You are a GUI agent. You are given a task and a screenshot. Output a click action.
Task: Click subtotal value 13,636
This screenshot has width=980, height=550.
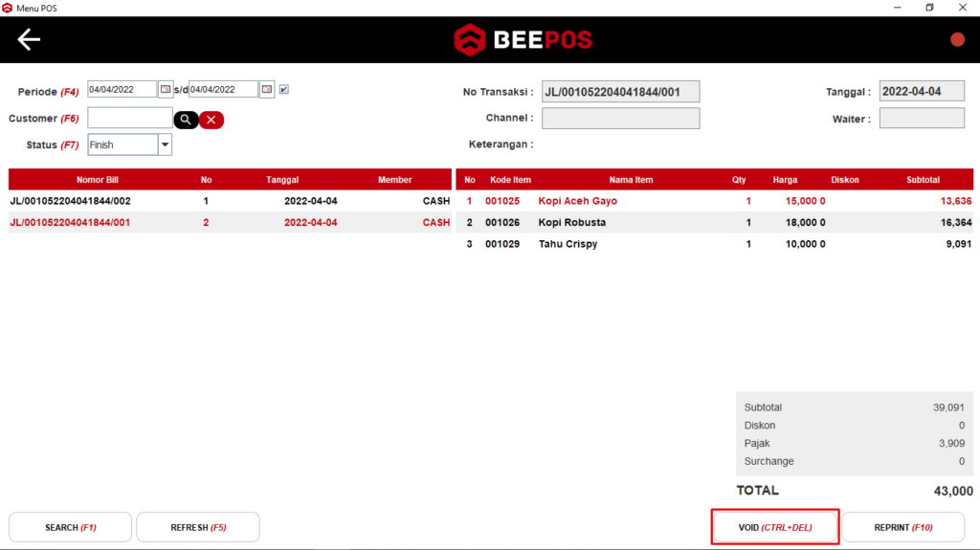[956, 201]
